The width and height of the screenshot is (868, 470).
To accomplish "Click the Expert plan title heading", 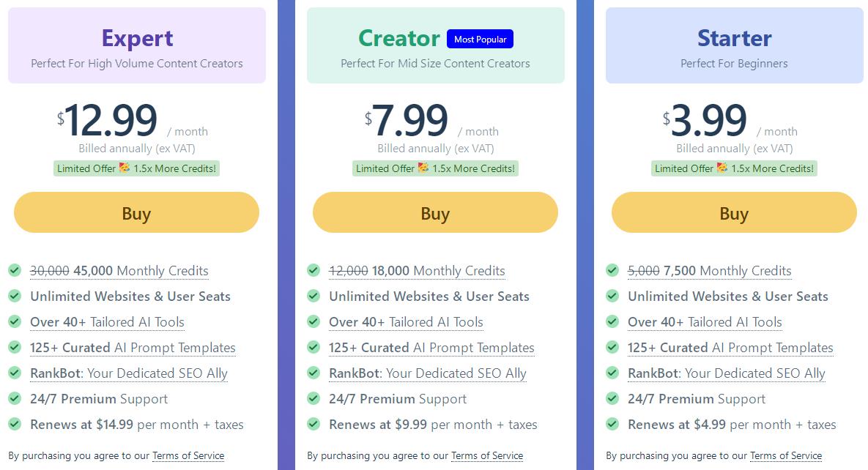I will (137, 38).
